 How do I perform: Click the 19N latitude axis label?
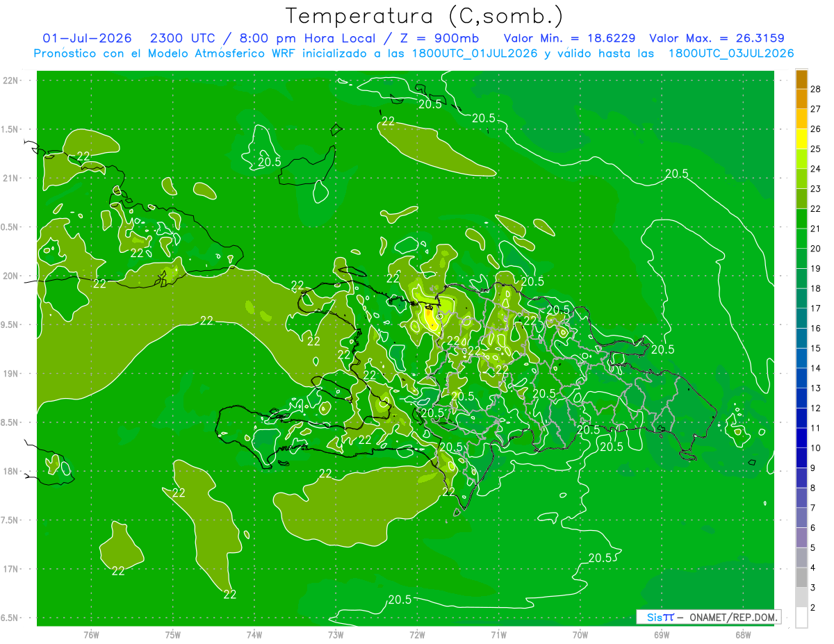point(12,373)
